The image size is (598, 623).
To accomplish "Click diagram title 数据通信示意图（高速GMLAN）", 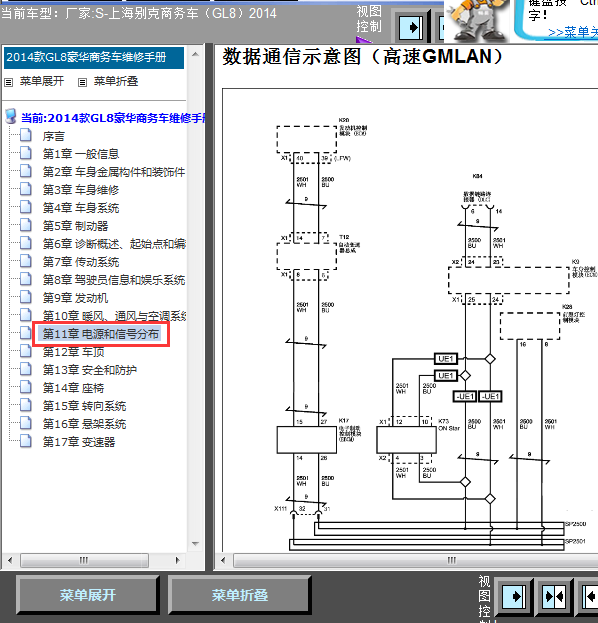I will click(363, 56).
